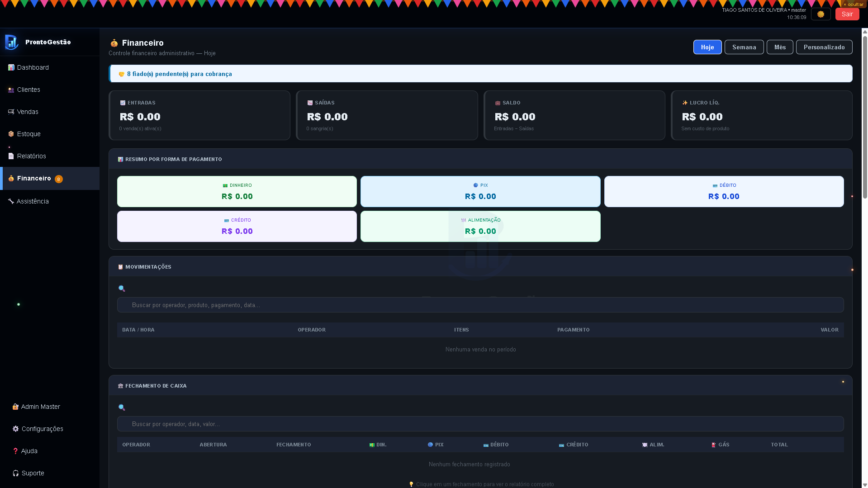
Task: Open Relatórios from the sidebar
Action: pyautogui.click(x=50, y=156)
